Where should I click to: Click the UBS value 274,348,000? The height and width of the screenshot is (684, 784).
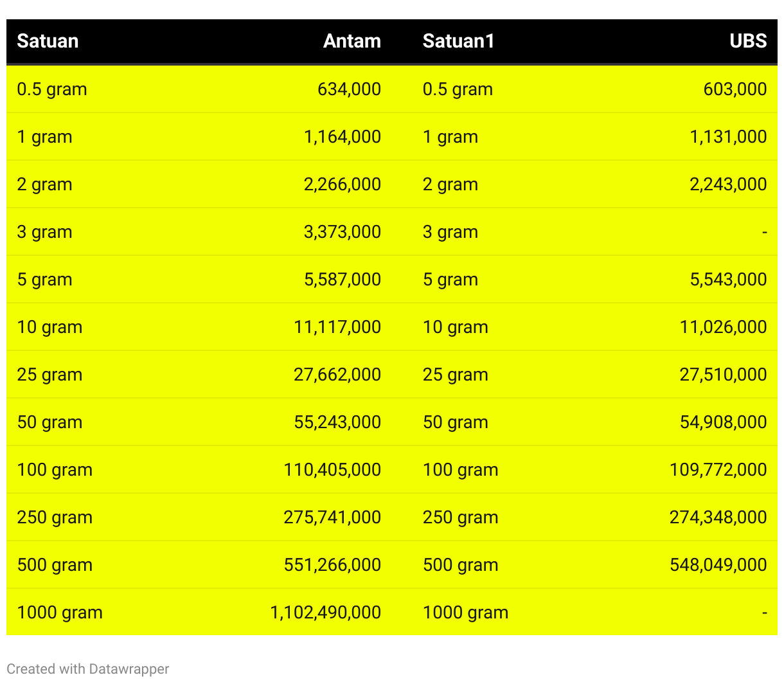(718, 517)
